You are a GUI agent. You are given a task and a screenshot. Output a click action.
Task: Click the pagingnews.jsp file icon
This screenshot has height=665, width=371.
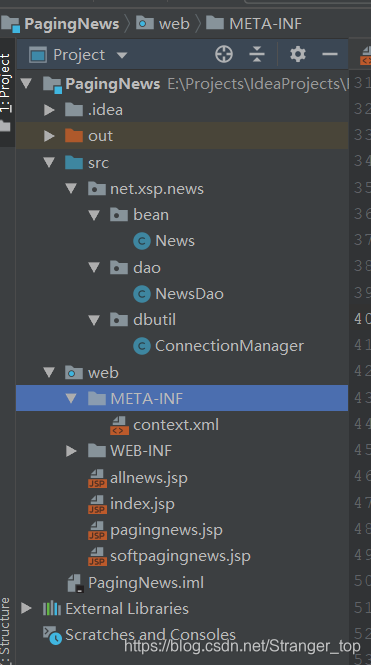(97, 531)
